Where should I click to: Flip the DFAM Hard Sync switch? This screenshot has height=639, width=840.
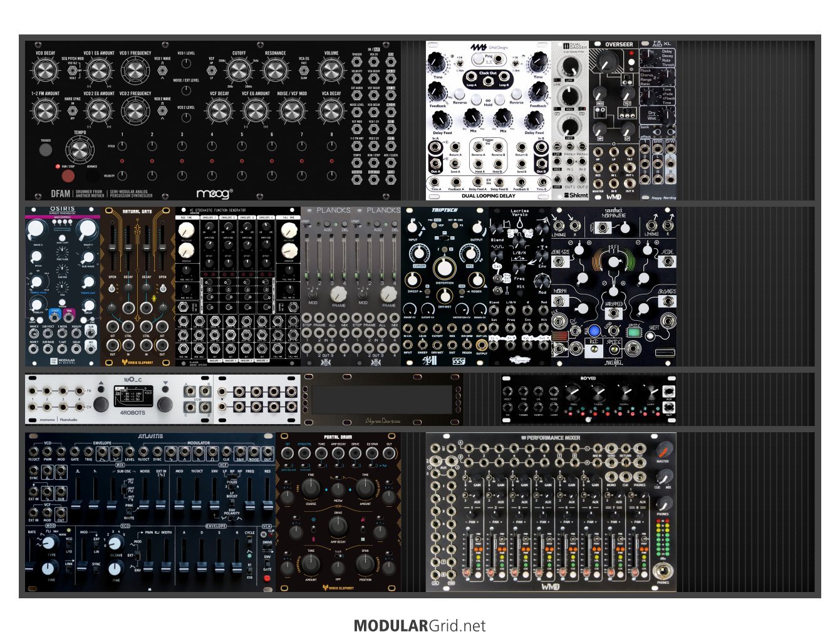(73, 112)
